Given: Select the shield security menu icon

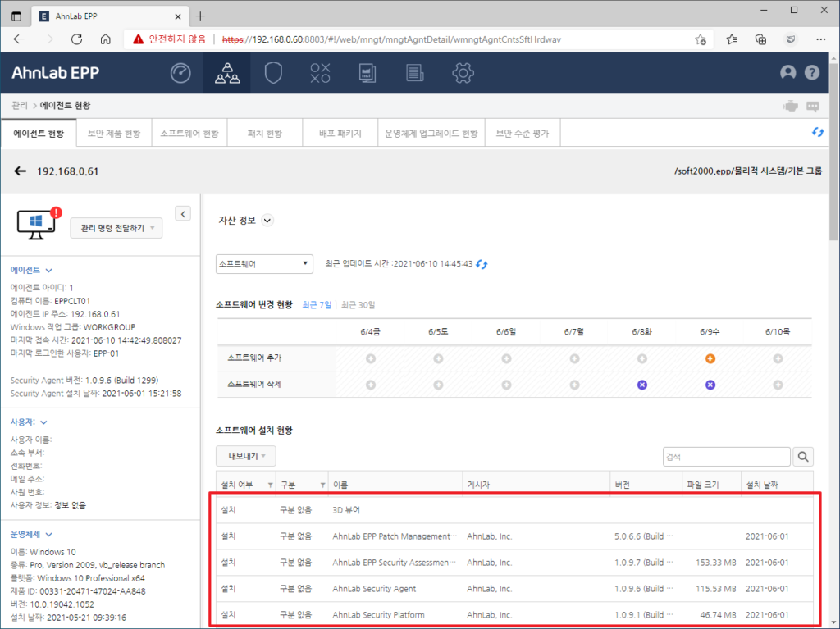Looking at the screenshot, I should tap(273, 72).
